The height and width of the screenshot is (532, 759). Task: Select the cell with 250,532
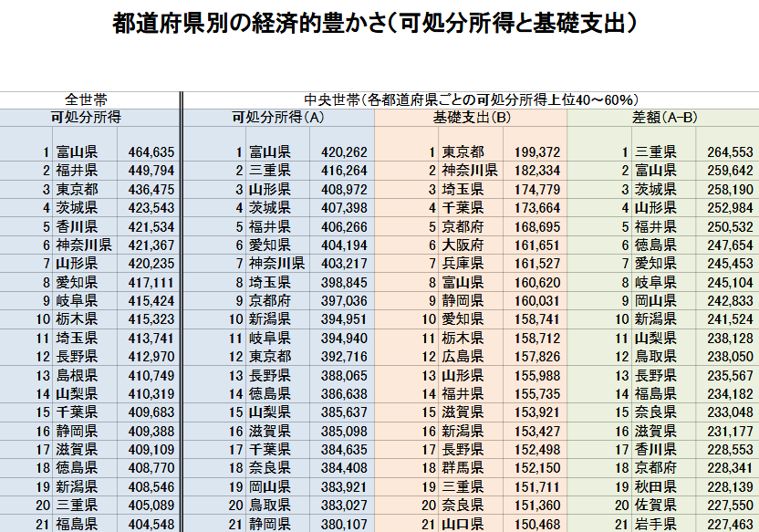pyautogui.click(x=731, y=226)
